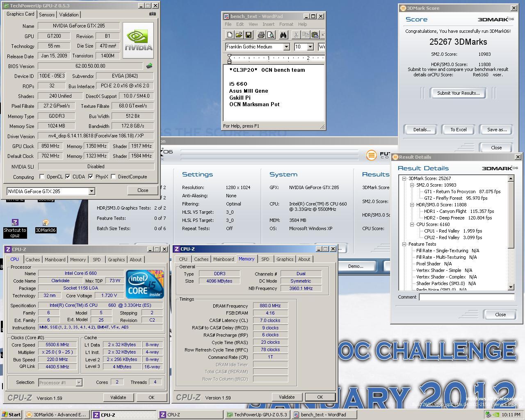Click the Cut scissors icon in WordPad

[296, 35]
